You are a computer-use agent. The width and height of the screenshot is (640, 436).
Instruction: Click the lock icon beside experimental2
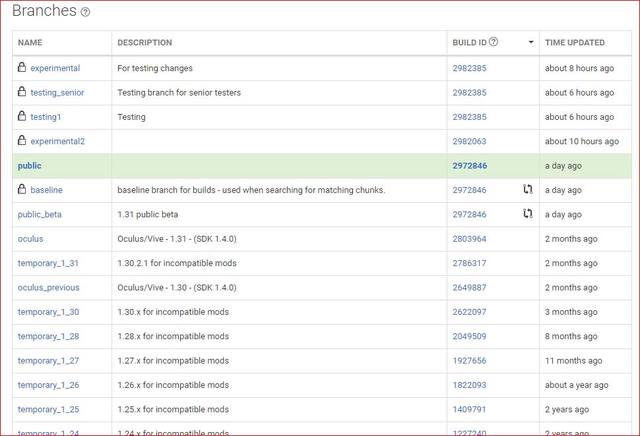click(x=22, y=141)
